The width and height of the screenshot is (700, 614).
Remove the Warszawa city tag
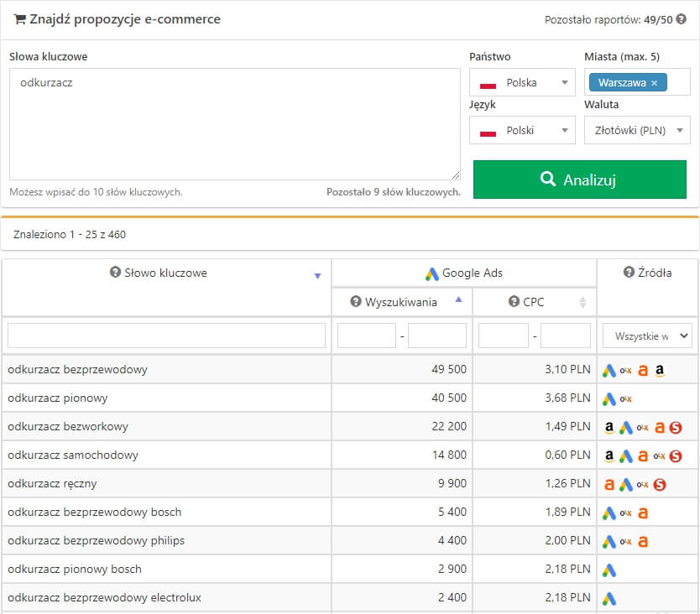tap(654, 83)
